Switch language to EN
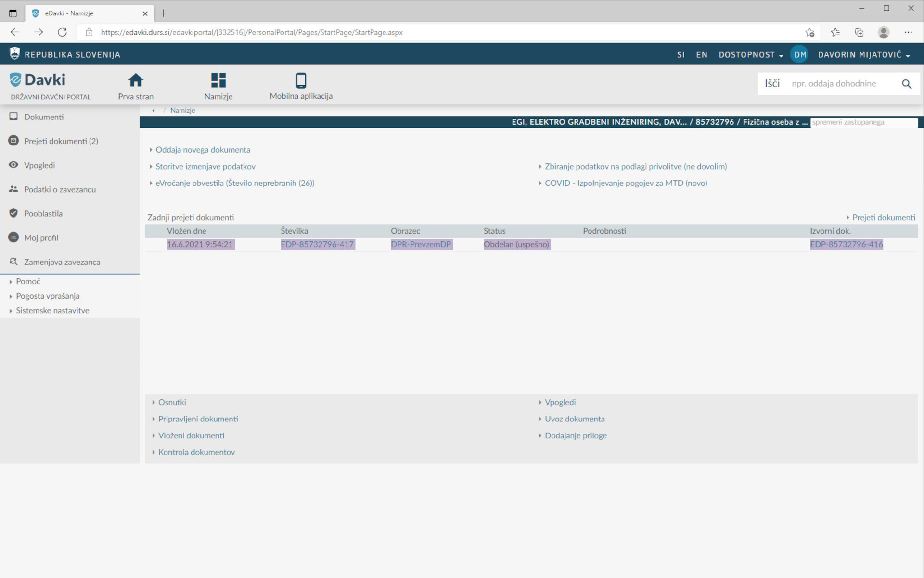This screenshot has height=578, width=924. pyautogui.click(x=701, y=55)
